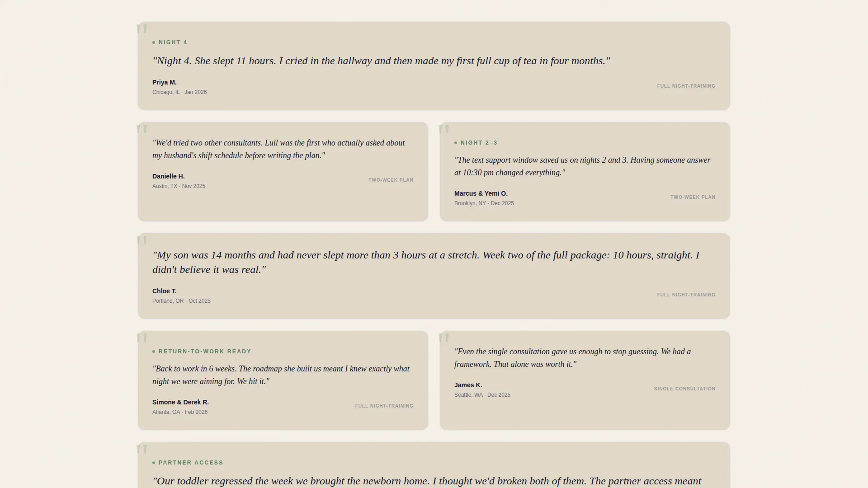The height and width of the screenshot is (488, 868).
Task: Click the Two-Week Plan label on Marcus's card
Action: (x=693, y=197)
